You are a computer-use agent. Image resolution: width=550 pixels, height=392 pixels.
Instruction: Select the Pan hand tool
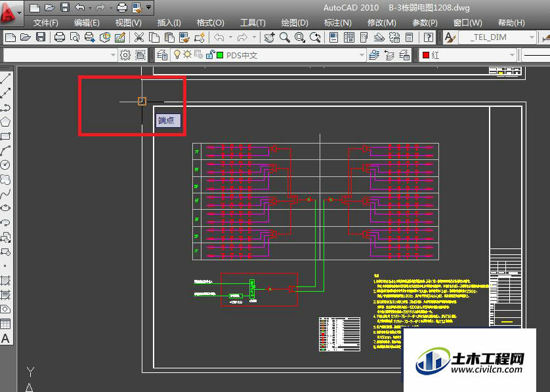coord(269,37)
